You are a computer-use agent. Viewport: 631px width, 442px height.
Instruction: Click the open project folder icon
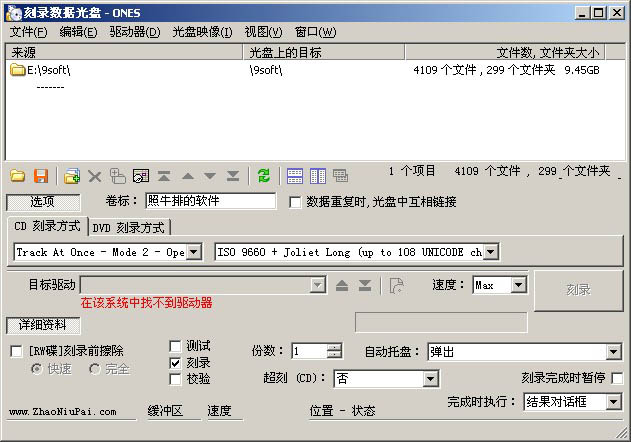point(17,176)
